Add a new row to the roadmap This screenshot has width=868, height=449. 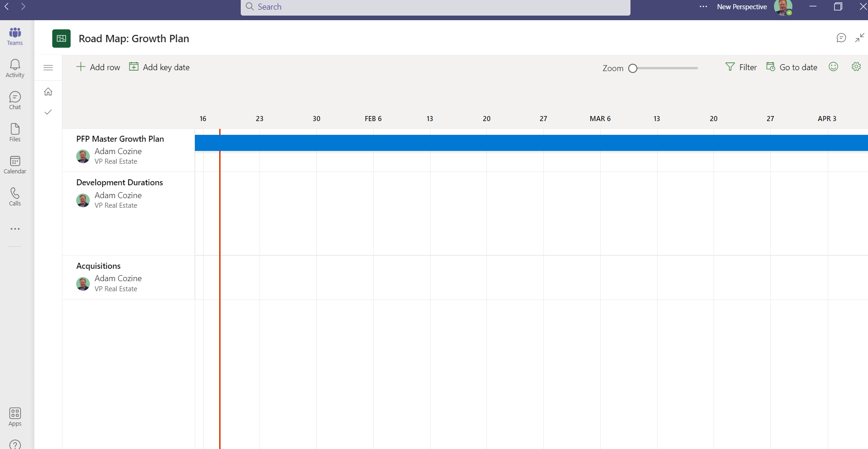click(x=98, y=67)
